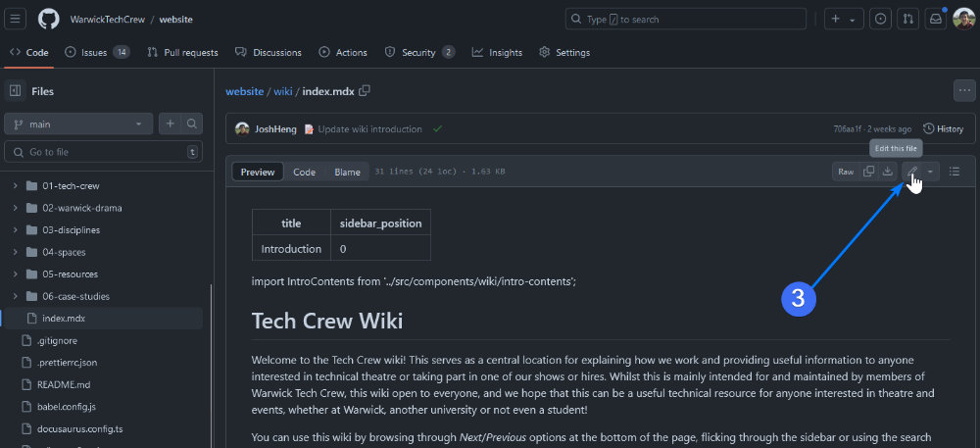The width and height of the screenshot is (980, 448).
Task: Open the GitHub hamburger navigation menu
Action: coord(17,19)
